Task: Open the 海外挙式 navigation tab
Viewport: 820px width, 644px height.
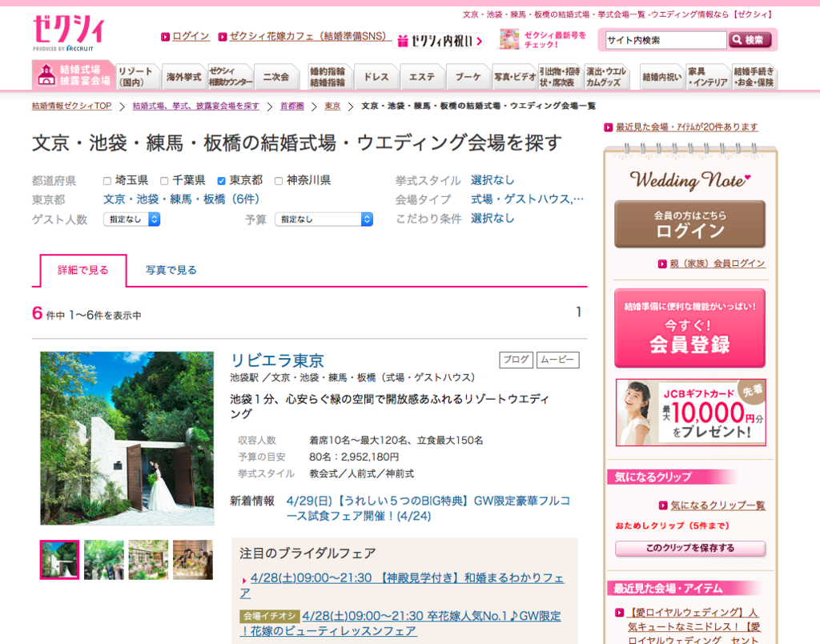Action: click(183, 76)
